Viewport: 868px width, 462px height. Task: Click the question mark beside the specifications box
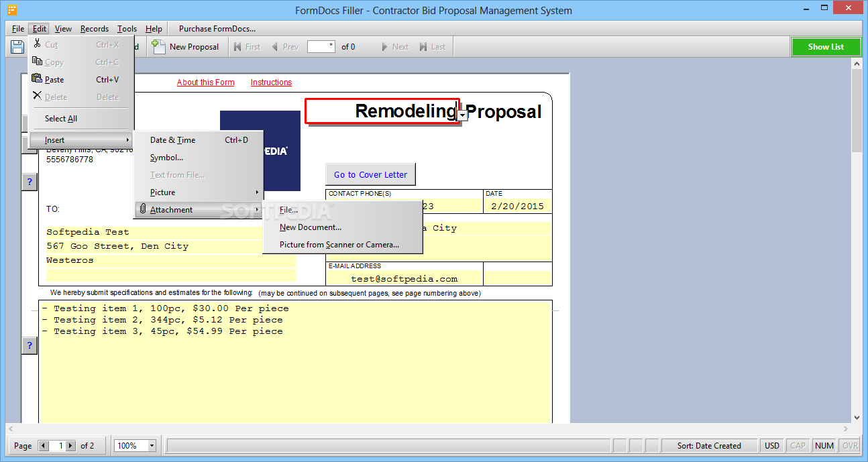(30, 345)
